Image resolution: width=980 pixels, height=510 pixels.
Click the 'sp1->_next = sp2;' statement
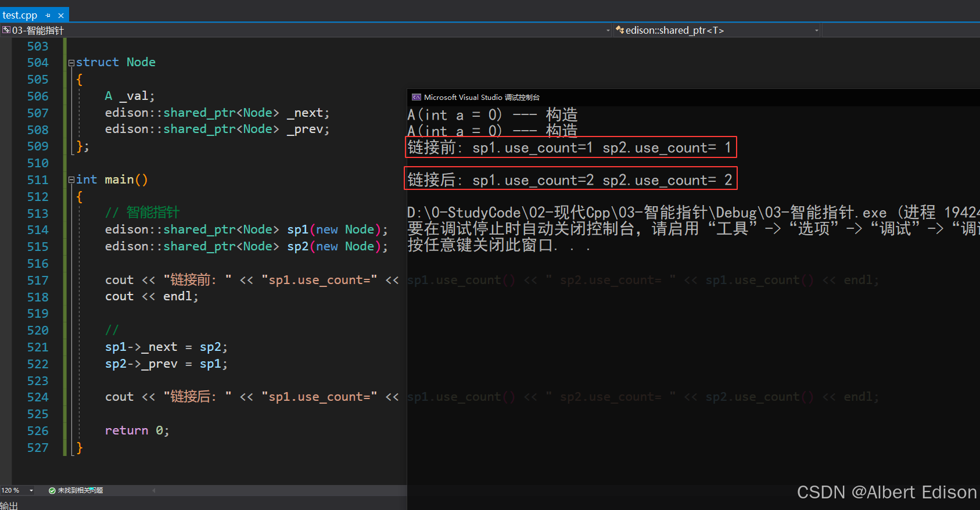[166, 347]
